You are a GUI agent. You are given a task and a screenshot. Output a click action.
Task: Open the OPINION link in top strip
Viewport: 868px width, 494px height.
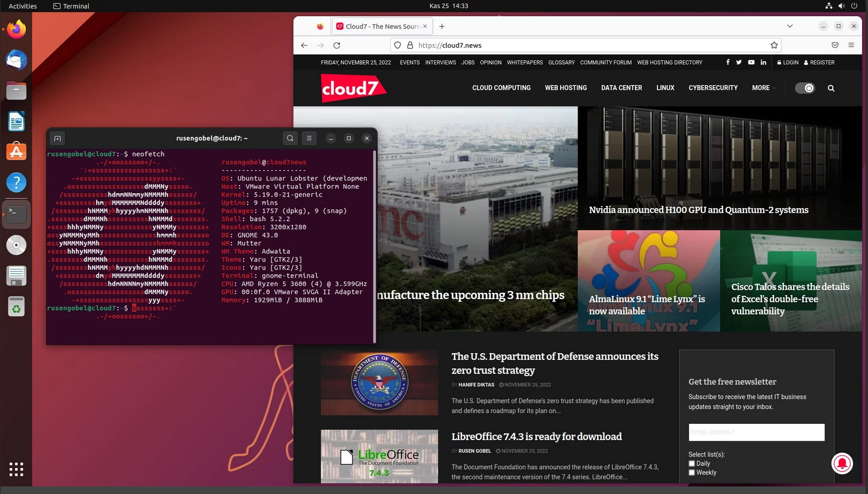(491, 63)
